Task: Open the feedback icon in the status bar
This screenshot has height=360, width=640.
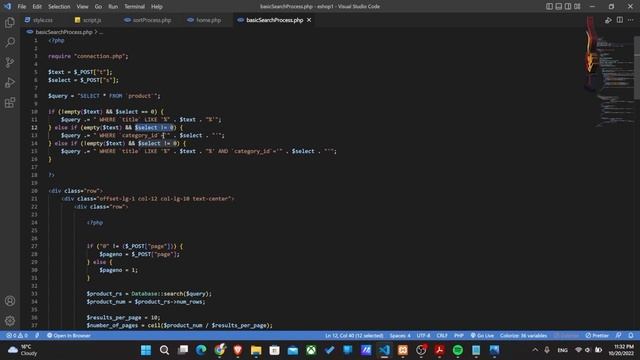Action: (619, 336)
